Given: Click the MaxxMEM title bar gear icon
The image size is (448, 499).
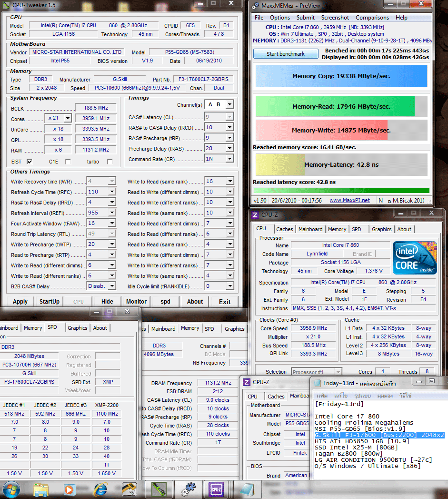Looking at the screenshot, I should tap(255, 6).
